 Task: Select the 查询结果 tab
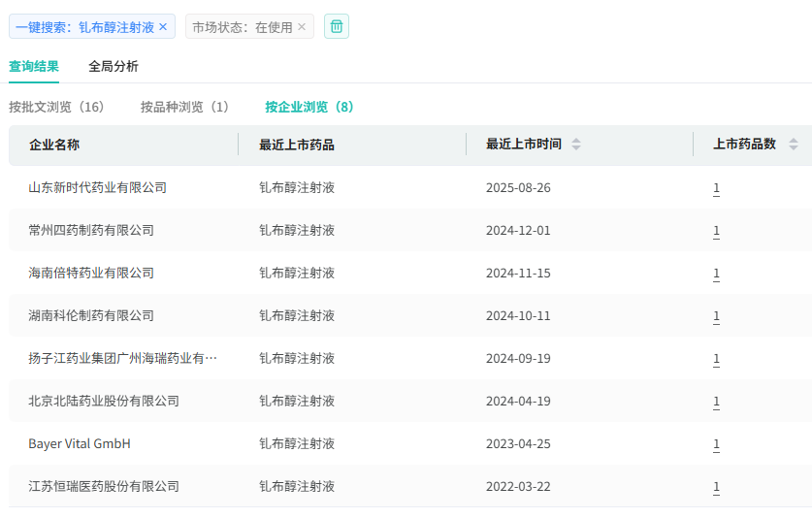pyautogui.click(x=34, y=66)
